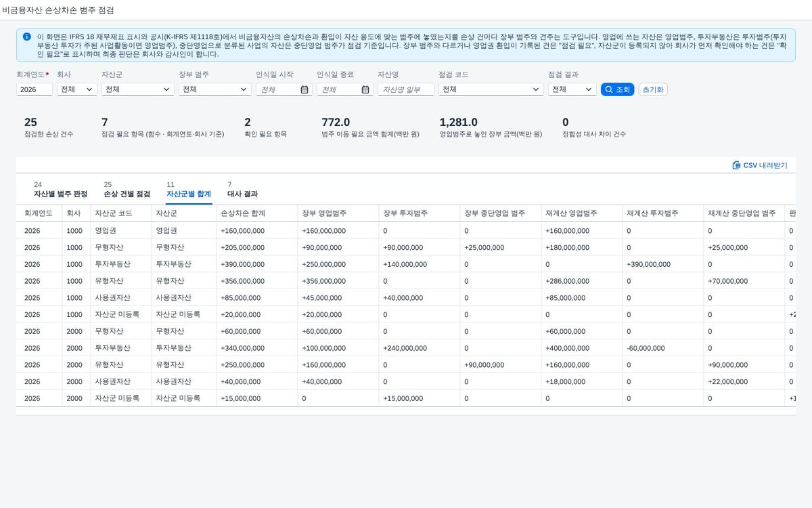Click the 재계산 중단영업 범주 column header
812x508 pixels.
pyautogui.click(x=744, y=213)
